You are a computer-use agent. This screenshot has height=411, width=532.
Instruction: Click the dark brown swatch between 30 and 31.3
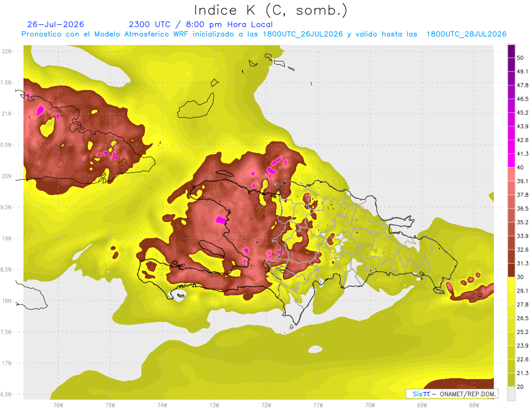point(511,270)
